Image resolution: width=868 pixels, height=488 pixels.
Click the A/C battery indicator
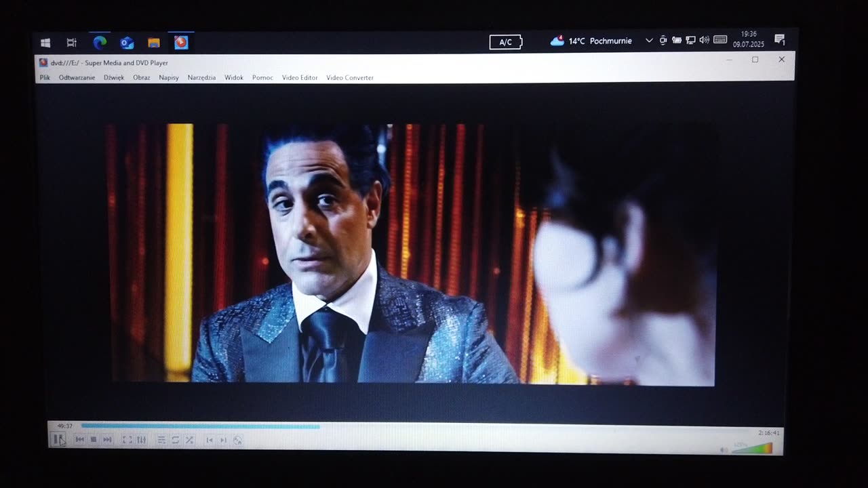[506, 42]
